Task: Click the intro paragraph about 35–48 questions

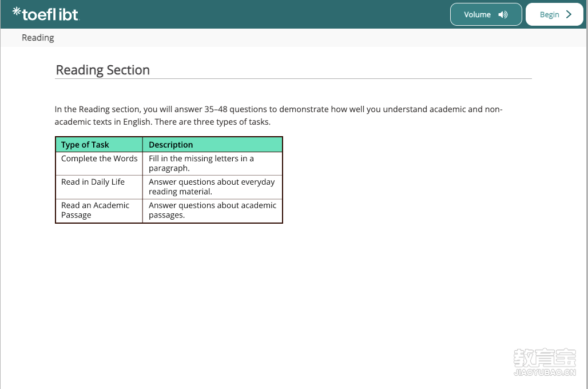Action: [278, 116]
